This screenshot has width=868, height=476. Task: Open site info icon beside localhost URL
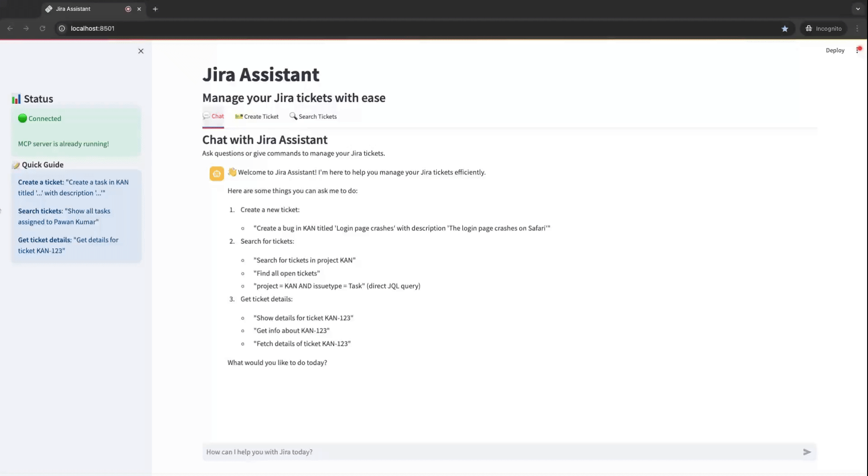tap(61, 28)
